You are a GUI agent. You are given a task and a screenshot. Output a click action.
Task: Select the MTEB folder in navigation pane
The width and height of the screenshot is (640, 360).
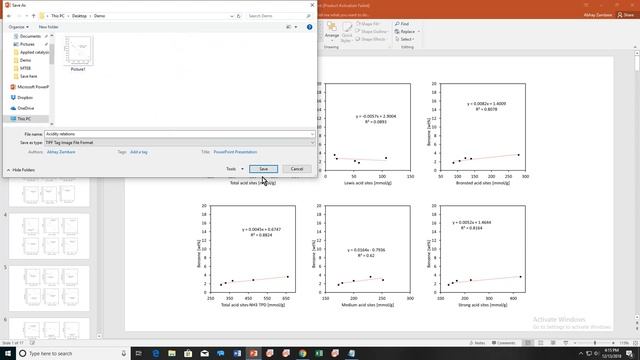click(25, 68)
